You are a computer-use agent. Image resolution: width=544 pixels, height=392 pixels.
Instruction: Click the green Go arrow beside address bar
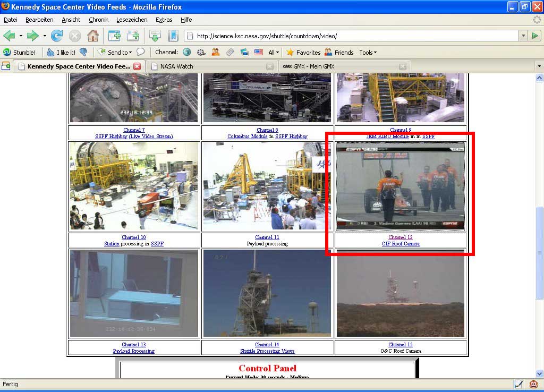point(535,36)
